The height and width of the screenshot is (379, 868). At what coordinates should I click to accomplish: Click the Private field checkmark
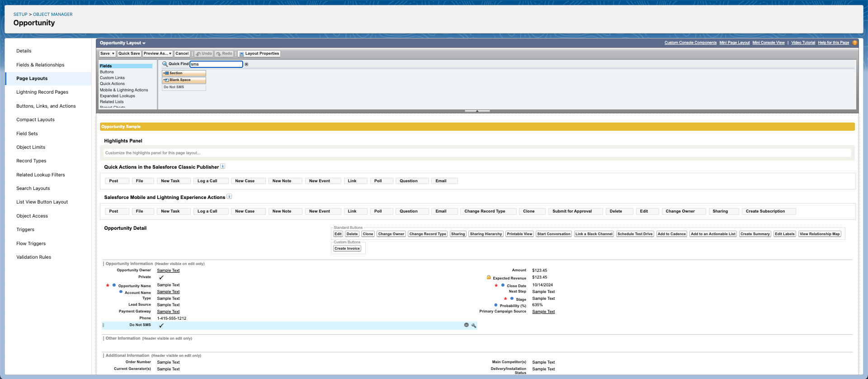click(x=161, y=277)
